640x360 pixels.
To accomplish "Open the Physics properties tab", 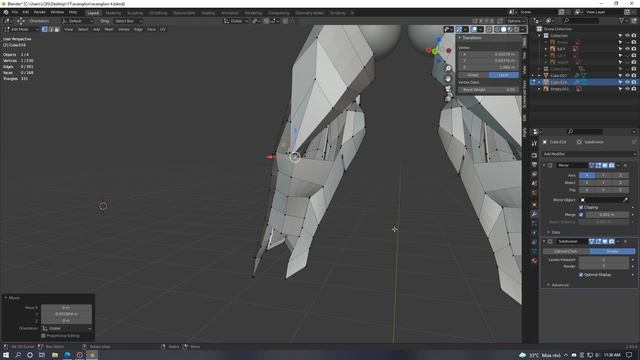I will click(534, 233).
